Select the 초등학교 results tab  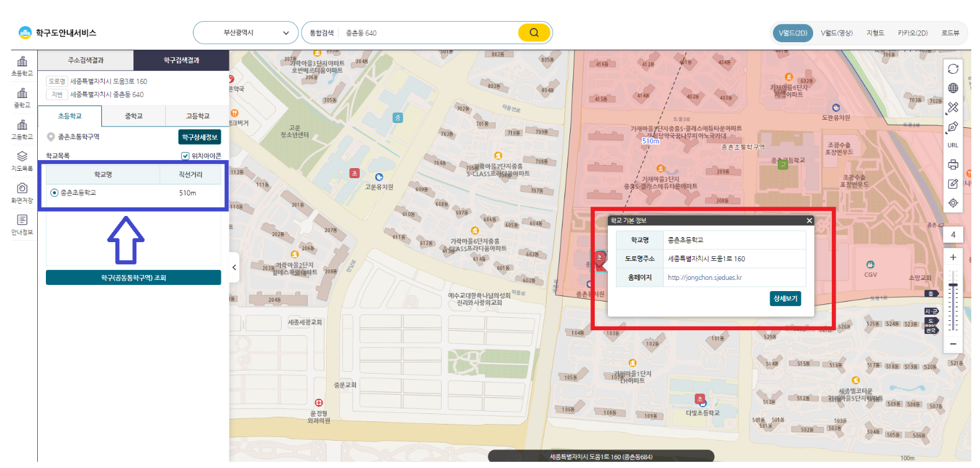point(70,116)
